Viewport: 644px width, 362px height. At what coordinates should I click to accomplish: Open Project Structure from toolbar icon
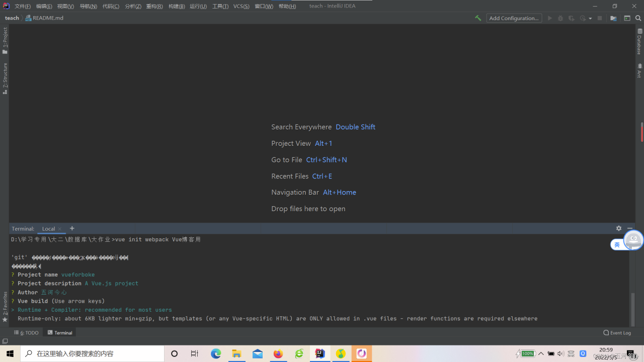point(613,18)
